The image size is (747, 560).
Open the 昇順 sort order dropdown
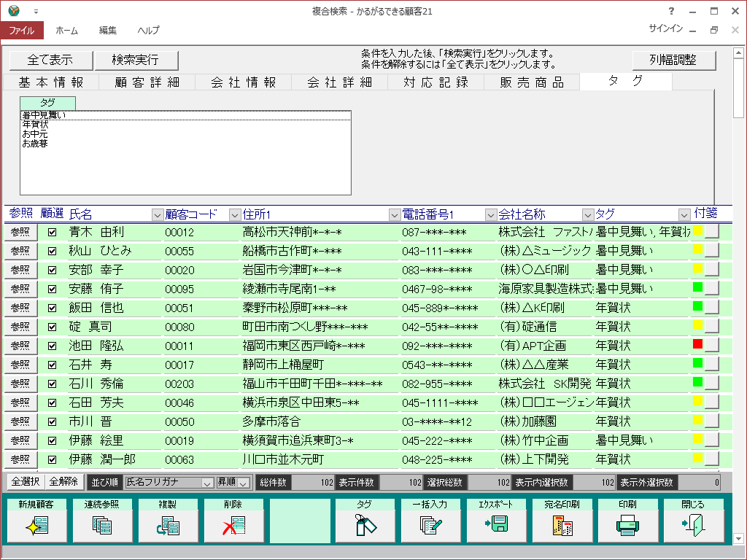click(233, 483)
